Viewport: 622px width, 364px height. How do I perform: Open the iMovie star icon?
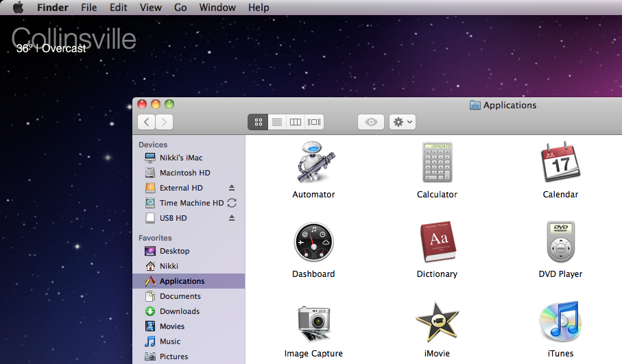(x=437, y=322)
